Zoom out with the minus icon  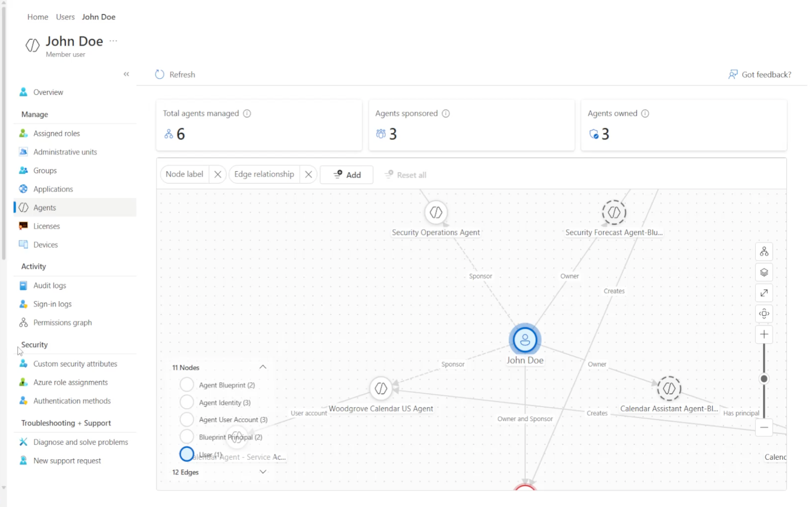pos(764,427)
